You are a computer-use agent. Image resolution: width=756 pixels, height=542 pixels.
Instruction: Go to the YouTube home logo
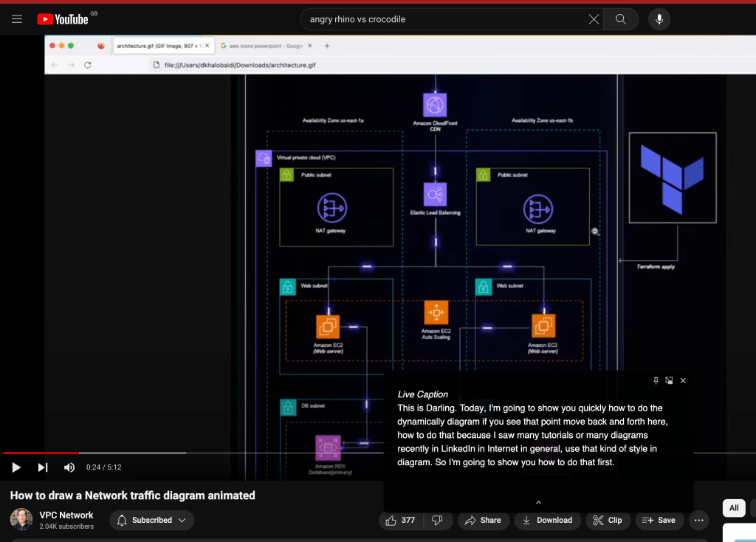(63, 19)
